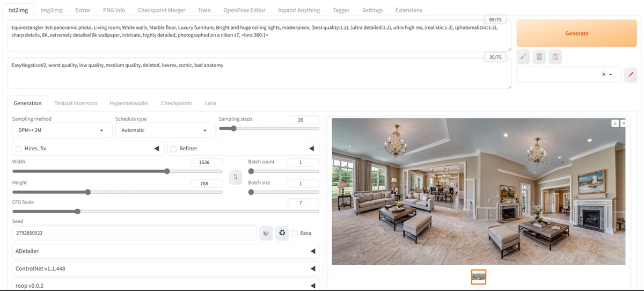Enable the Refiner checkbox

point(173,149)
